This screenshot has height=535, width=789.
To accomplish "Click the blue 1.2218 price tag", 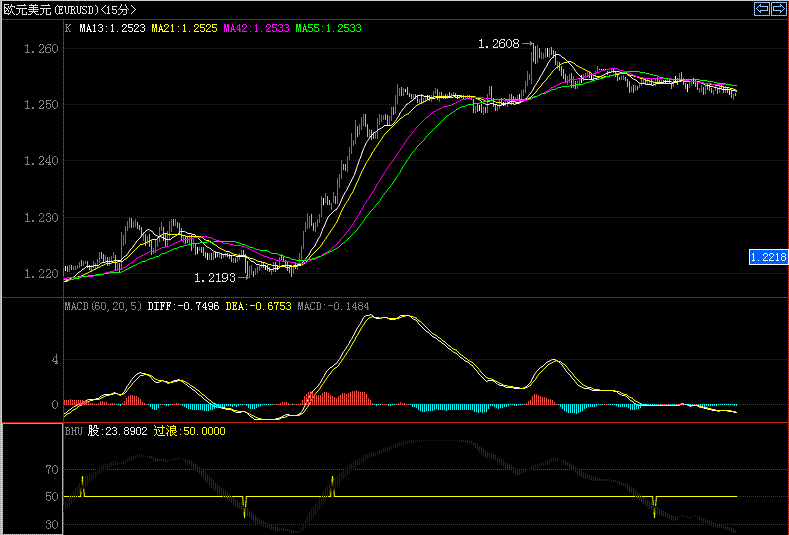I will (768, 257).
